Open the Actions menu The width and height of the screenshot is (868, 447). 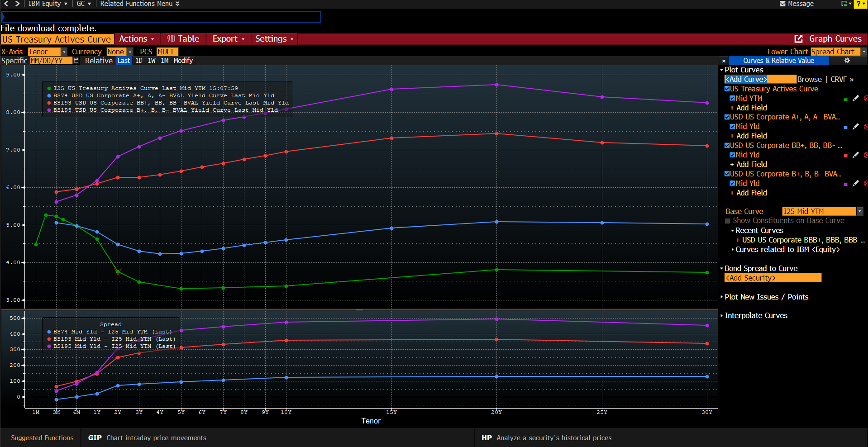click(x=137, y=39)
